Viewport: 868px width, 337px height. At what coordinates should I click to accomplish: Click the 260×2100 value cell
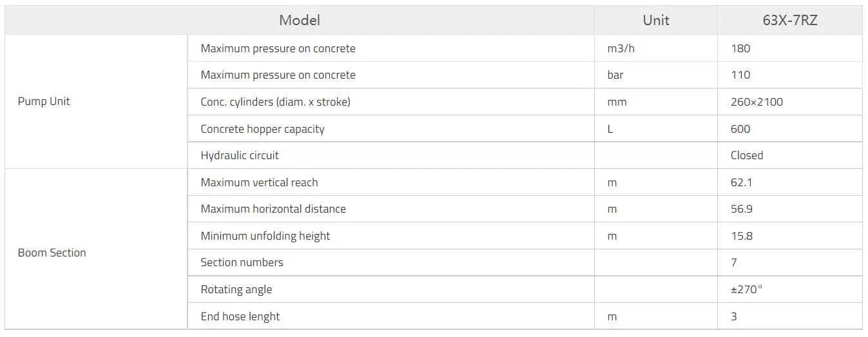coord(757,102)
